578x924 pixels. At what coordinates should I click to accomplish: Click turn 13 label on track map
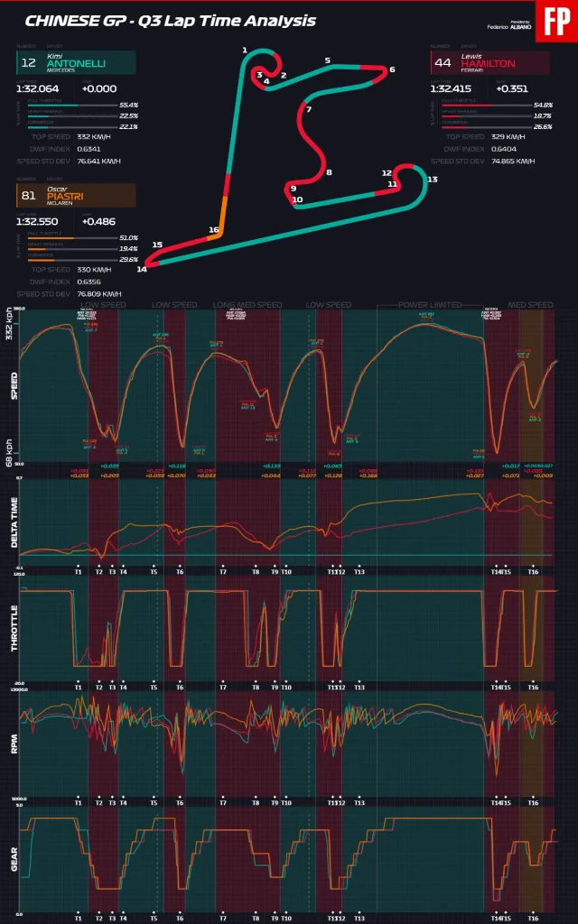coord(433,180)
